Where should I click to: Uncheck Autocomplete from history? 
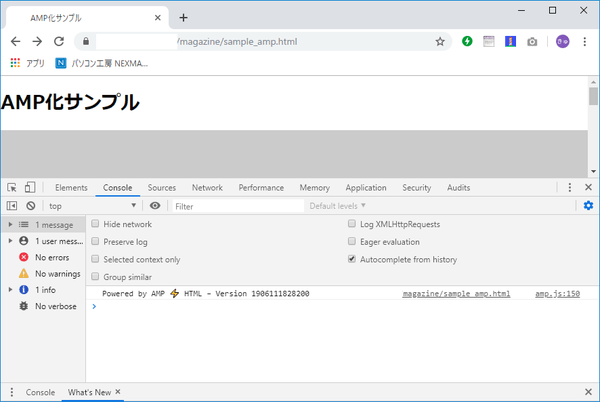352,259
